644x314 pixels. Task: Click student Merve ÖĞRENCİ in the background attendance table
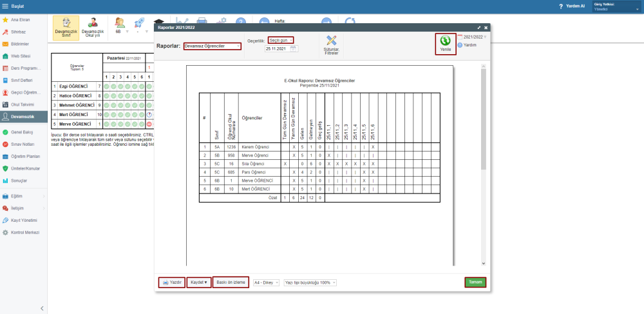point(74,124)
